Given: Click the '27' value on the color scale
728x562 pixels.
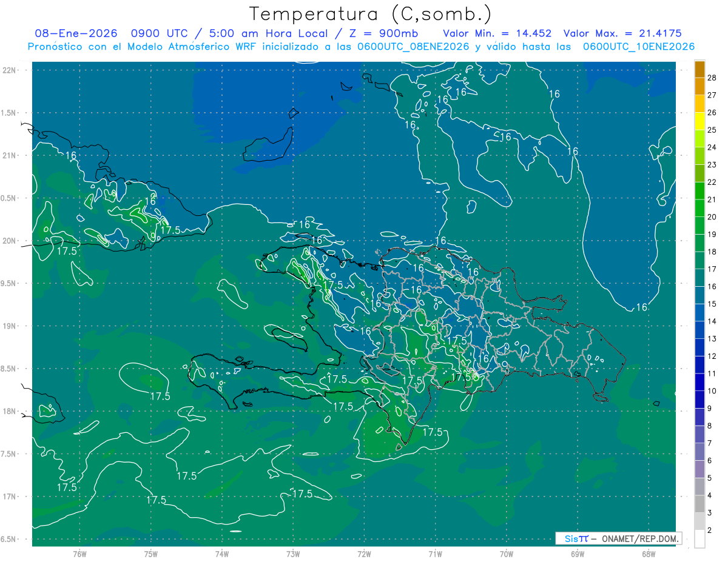Looking at the screenshot, I should coord(712,95).
